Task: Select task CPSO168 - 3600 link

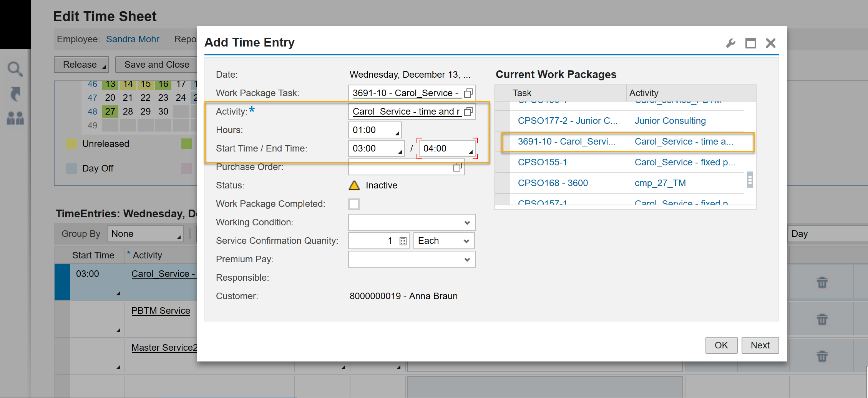Action: pyautogui.click(x=553, y=183)
